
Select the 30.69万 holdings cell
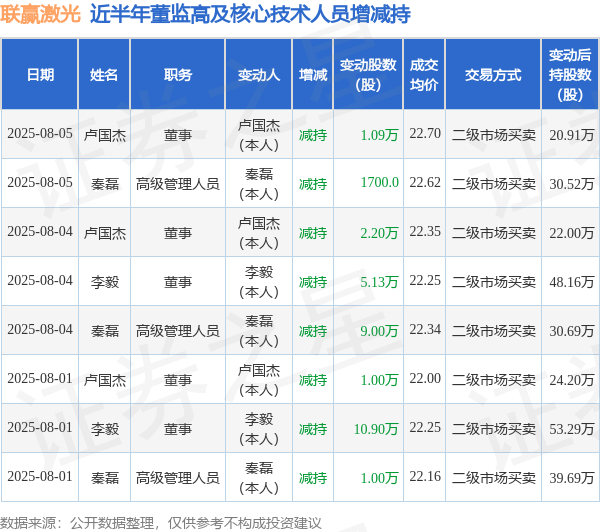[572, 331]
